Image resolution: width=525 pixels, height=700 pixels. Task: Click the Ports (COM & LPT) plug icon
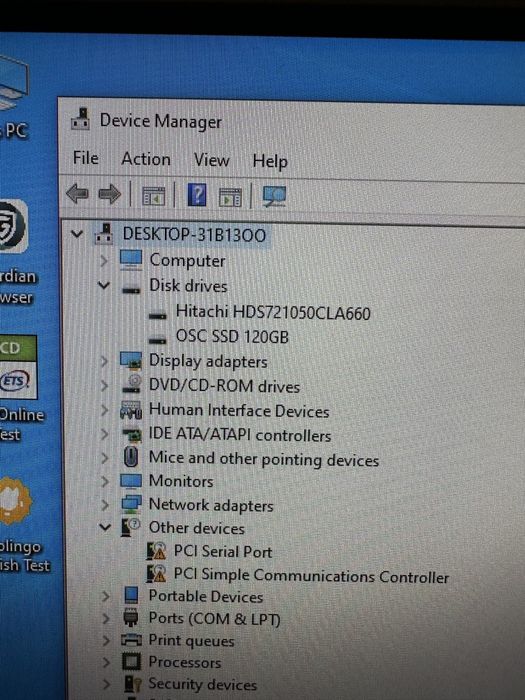(131, 618)
